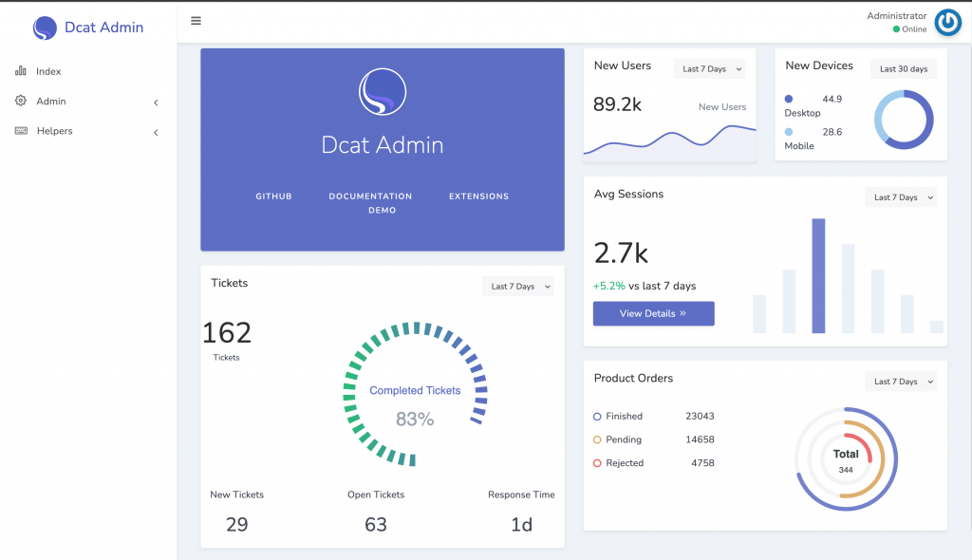The height and width of the screenshot is (560, 972).
Task: Click the large Dcat Admin banner logo
Action: [x=383, y=92]
